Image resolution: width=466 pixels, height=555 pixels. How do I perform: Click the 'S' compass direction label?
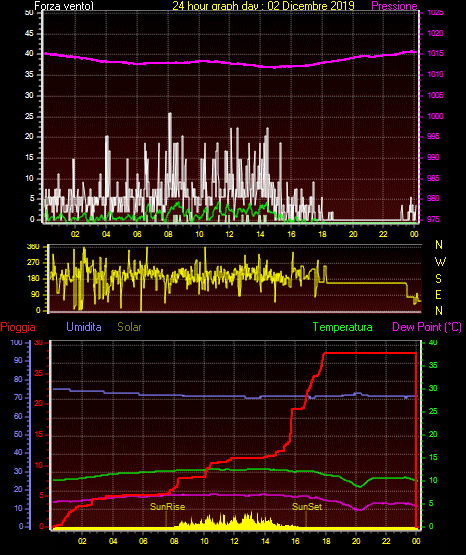[x=438, y=279]
